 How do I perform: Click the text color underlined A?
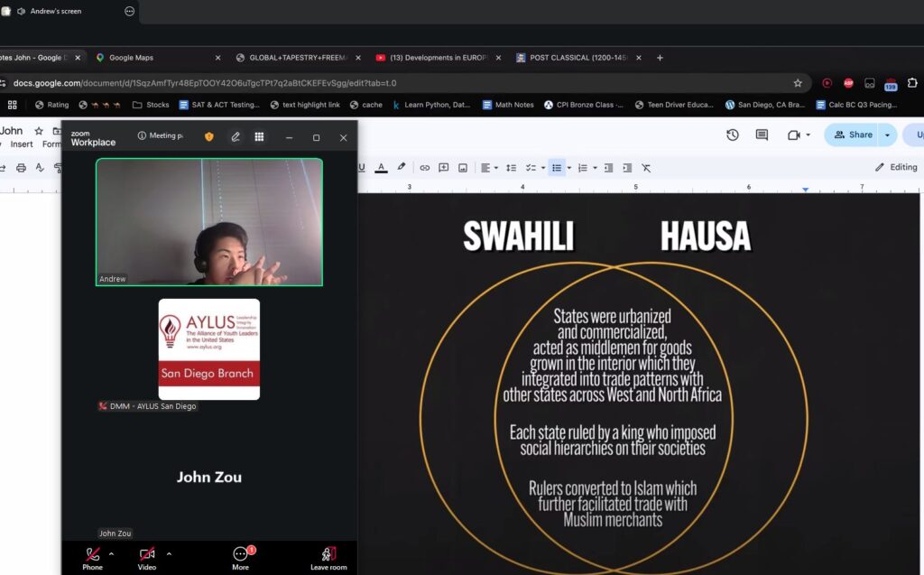click(381, 167)
